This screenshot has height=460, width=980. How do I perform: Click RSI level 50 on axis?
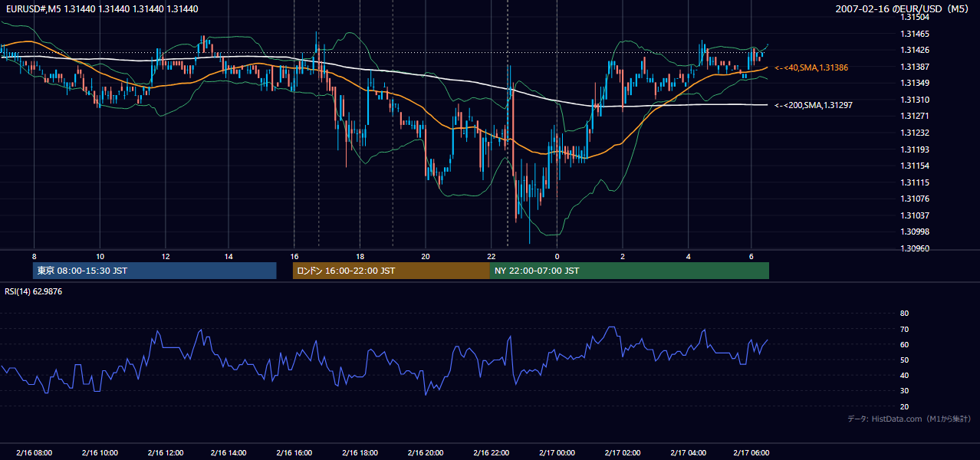904,360
